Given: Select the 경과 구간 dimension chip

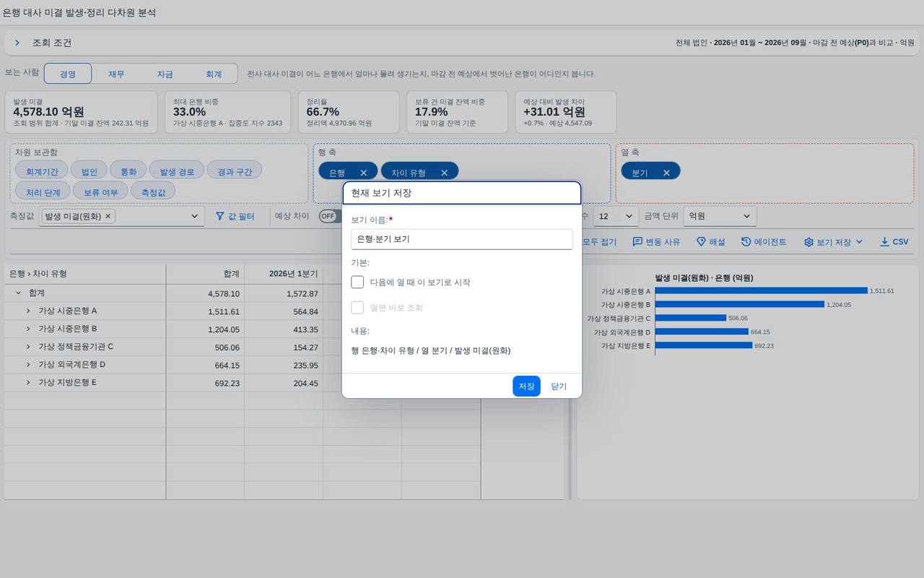Looking at the screenshot, I should tap(235, 171).
